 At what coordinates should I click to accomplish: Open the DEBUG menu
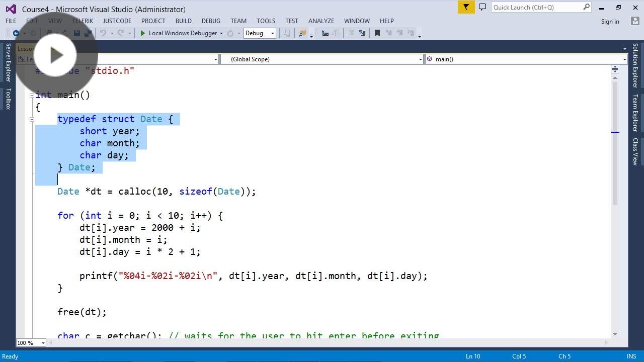pos(211,21)
